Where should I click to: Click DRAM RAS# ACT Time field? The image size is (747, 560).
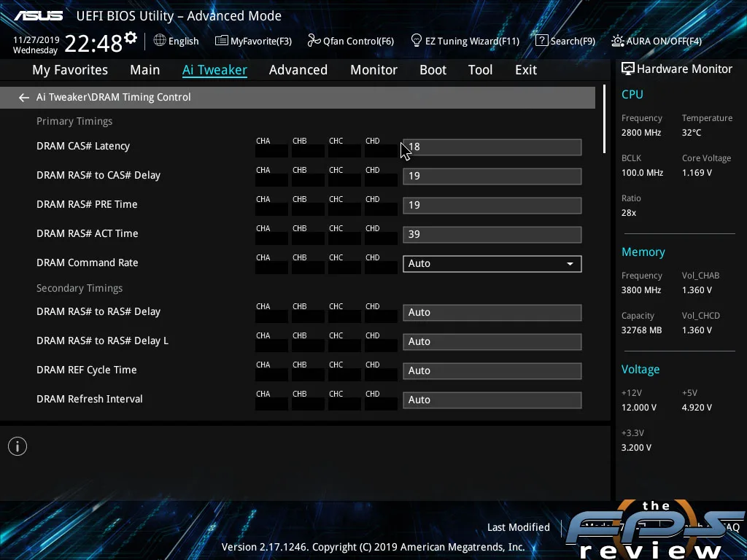pyautogui.click(x=492, y=234)
